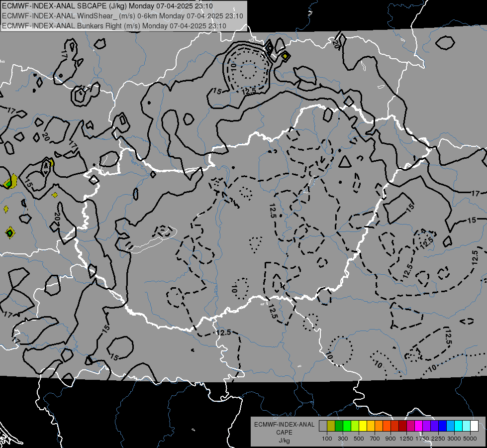
Task: Click the CAPE label in the legend box
Action: pos(284,433)
